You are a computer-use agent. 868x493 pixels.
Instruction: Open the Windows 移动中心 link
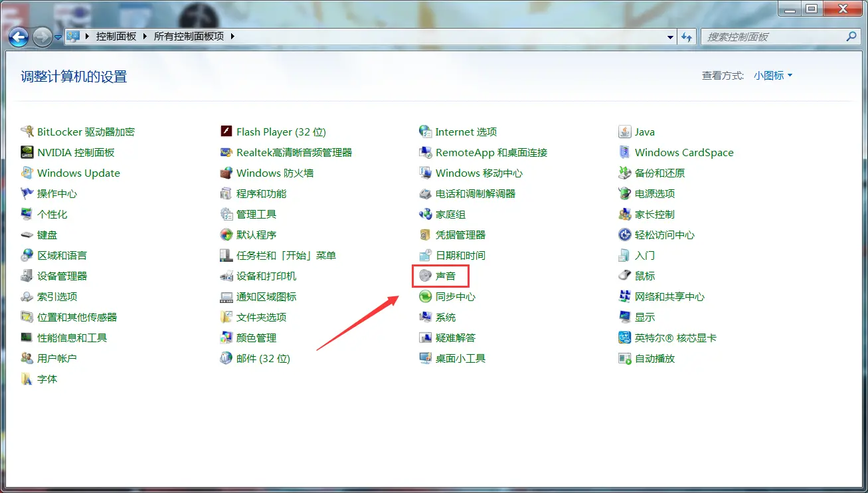479,173
